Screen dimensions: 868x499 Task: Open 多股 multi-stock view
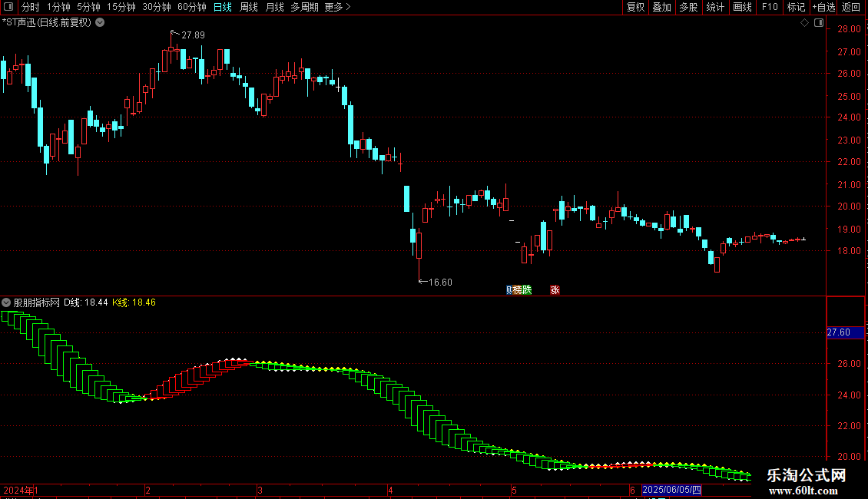tap(689, 7)
